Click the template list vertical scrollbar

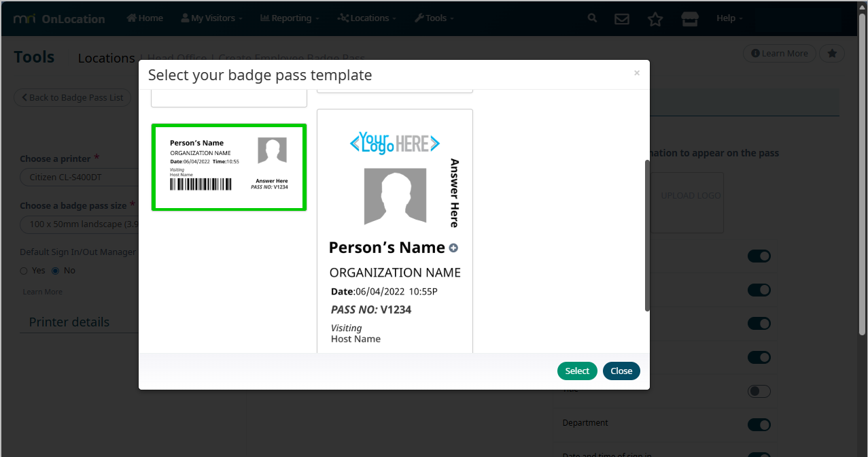pyautogui.click(x=646, y=236)
